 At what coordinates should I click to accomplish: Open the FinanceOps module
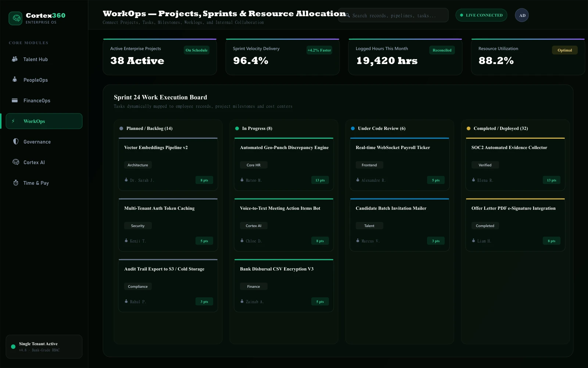click(44, 100)
